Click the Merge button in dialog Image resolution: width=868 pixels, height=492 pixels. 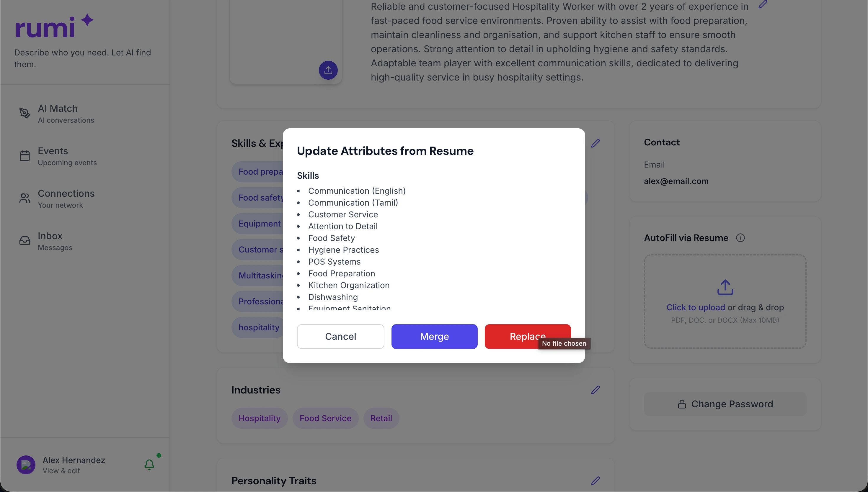coord(434,336)
